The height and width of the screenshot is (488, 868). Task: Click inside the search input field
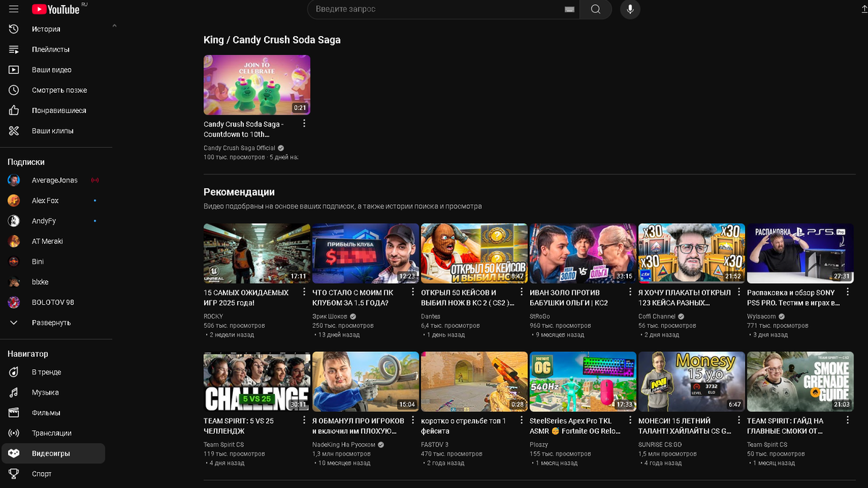tap(434, 9)
